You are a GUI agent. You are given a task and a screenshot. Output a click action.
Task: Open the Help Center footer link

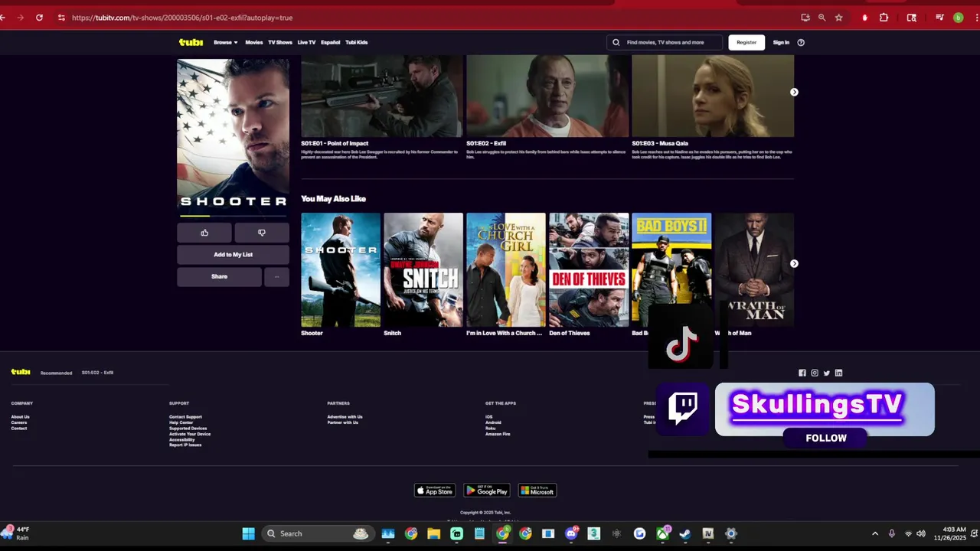point(181,422)
